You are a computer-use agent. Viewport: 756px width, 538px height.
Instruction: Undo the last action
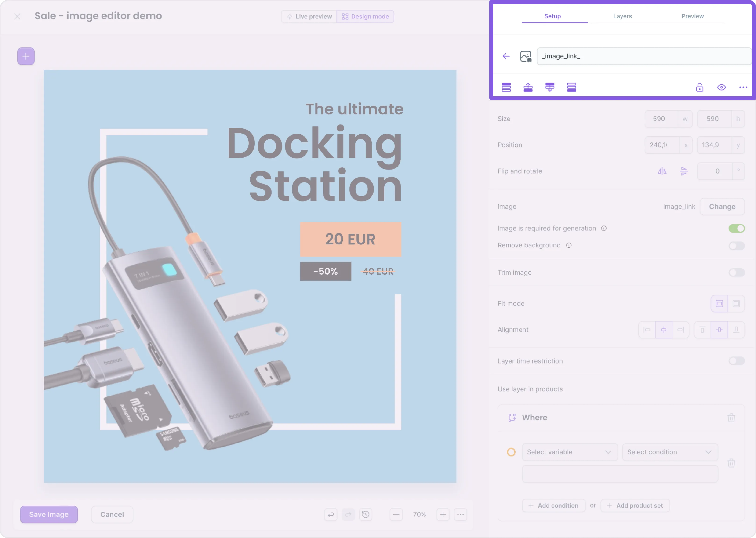[x=331, y=514]
